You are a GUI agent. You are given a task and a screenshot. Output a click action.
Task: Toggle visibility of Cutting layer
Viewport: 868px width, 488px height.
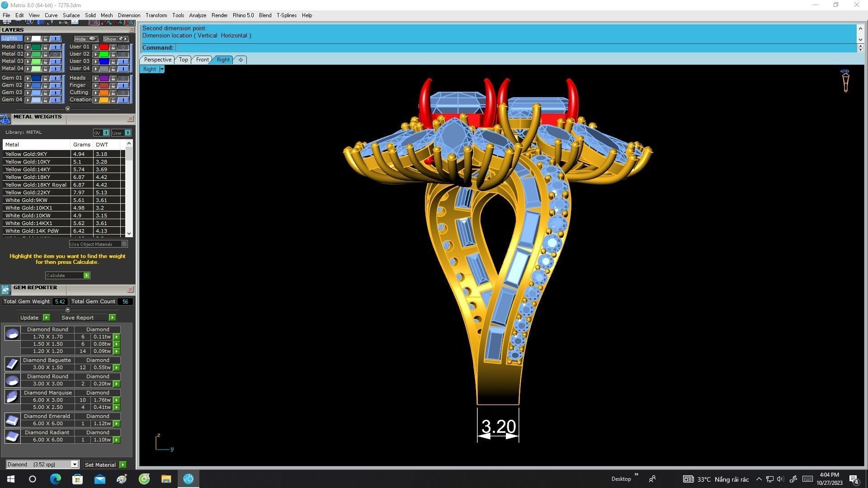[x=123, y=93]
